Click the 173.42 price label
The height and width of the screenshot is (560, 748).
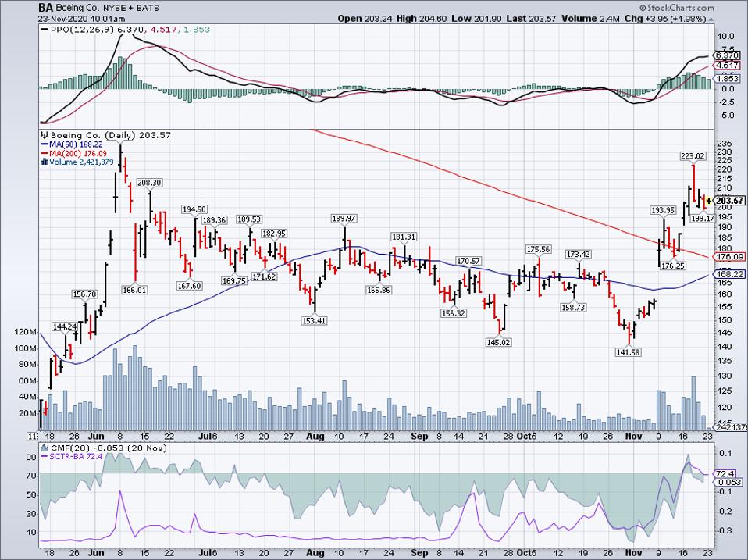578,255
